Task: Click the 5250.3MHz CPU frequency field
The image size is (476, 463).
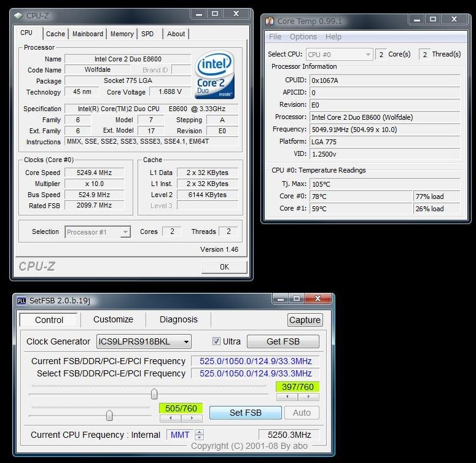Action: click(289, 435)
